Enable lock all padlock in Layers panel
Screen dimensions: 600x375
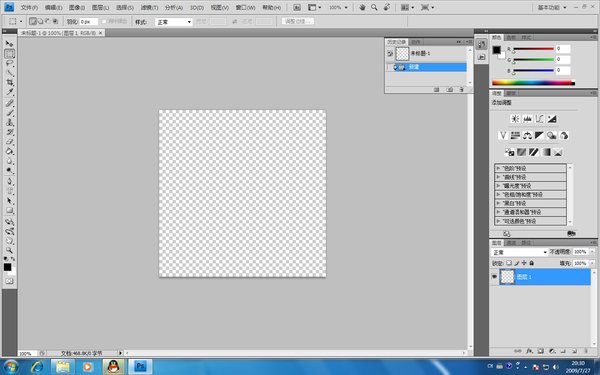coord(531,263)
